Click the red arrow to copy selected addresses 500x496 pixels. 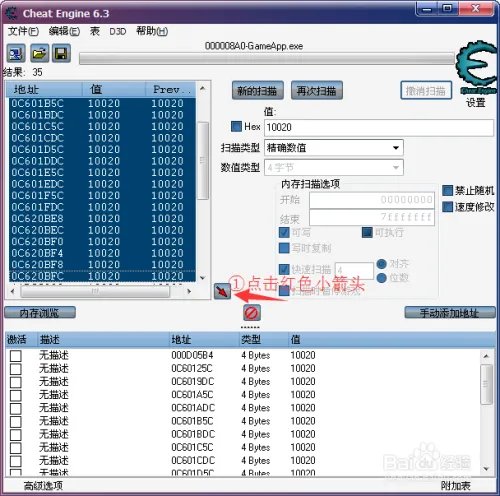point(222,291)
